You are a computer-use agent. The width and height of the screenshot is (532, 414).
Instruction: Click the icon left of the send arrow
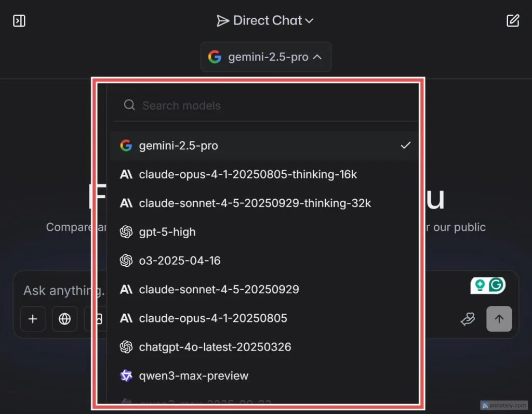click(468, 319)
